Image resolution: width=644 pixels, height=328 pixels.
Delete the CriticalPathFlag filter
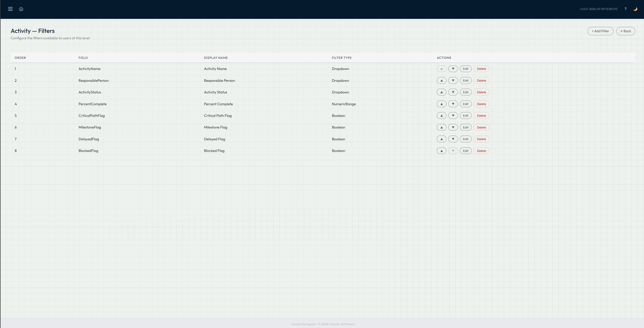tap(481, 116)
